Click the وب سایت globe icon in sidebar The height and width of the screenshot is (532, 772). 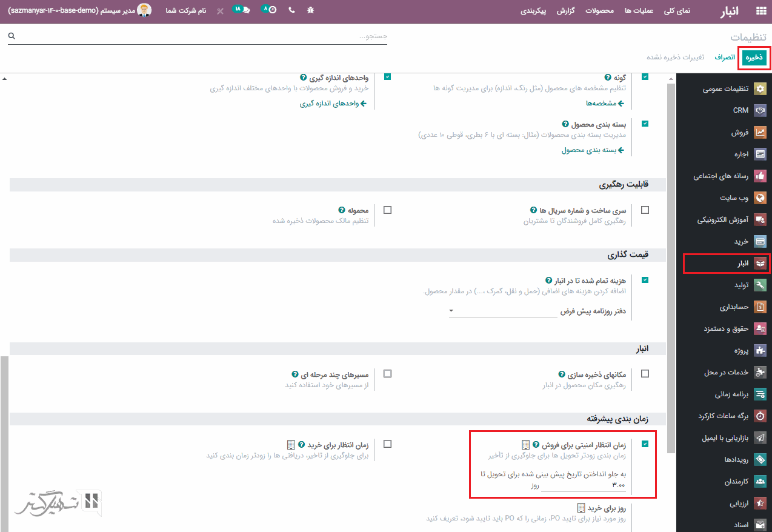pyautogui.click(x=760, y=198)
